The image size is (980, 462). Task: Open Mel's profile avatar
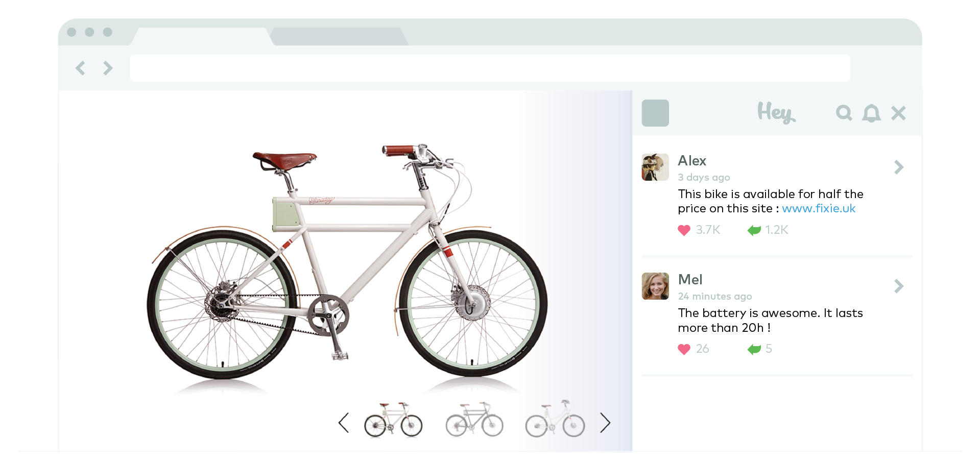click(x=655, y=286)
